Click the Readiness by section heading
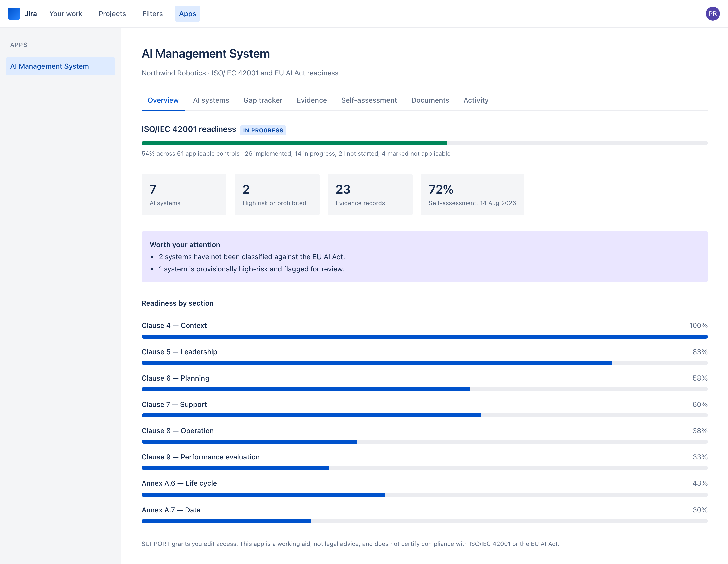 tap(177, 303)
